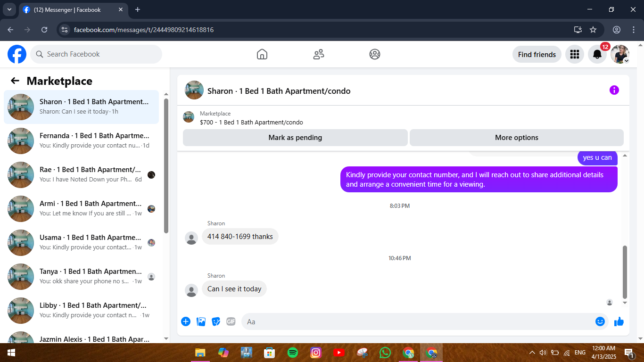Open the conversation with Rae
Viewport: 644px width, 362px height.
(81, 175)
